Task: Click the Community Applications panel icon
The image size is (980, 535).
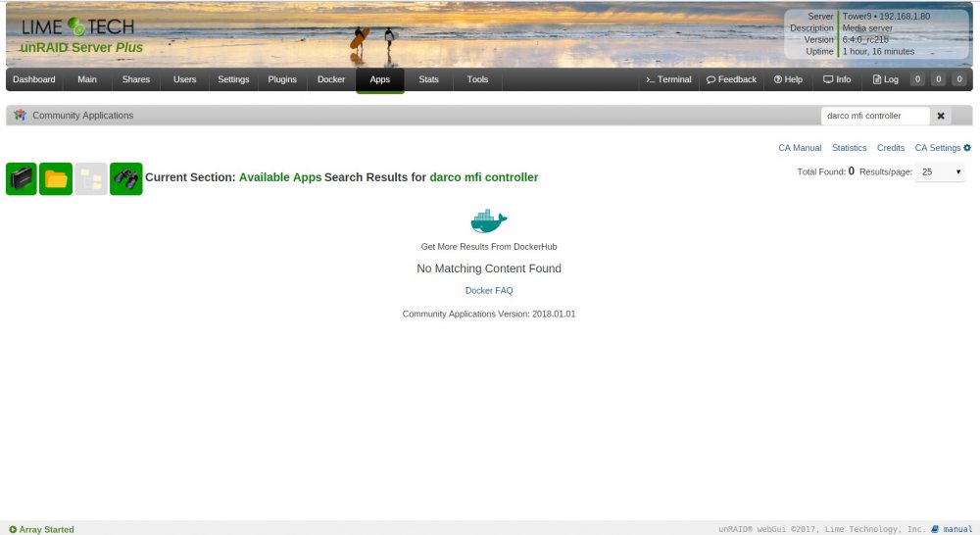Action: (x=20, y=115)
